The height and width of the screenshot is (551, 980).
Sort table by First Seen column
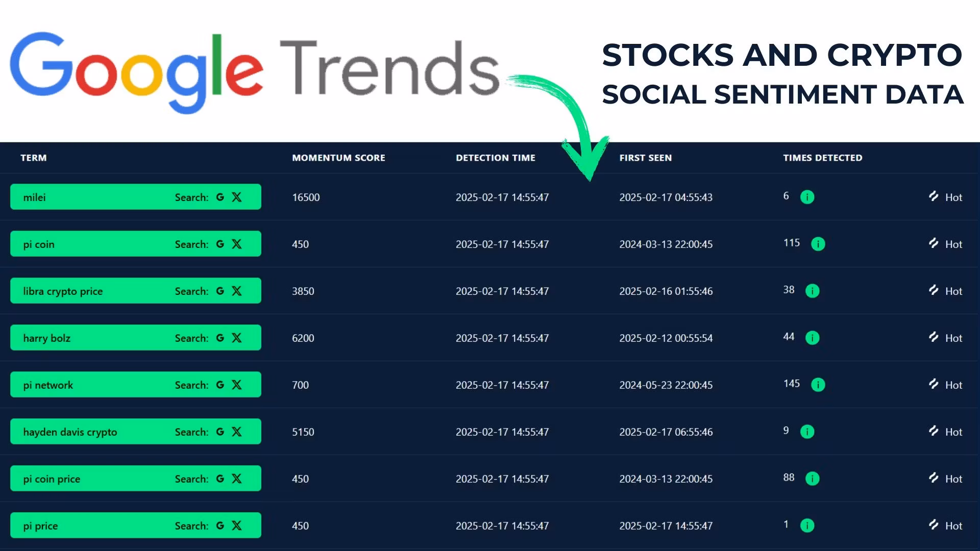645,158
